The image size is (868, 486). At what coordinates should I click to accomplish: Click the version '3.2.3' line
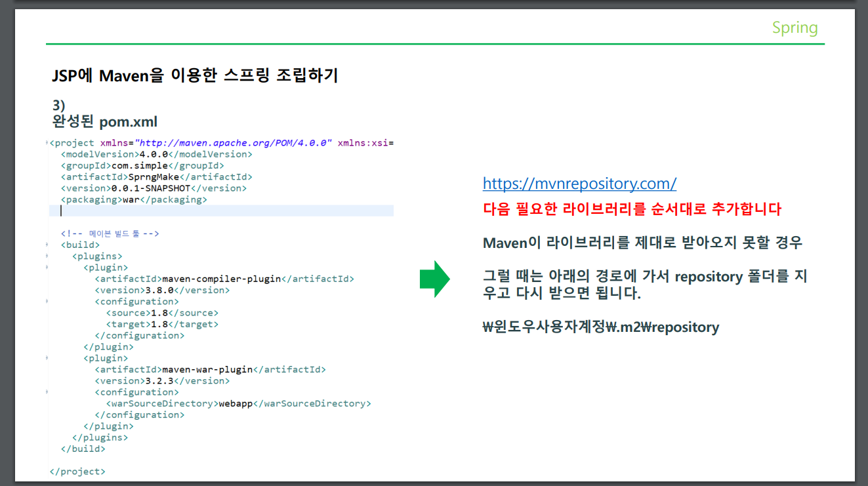162,381
